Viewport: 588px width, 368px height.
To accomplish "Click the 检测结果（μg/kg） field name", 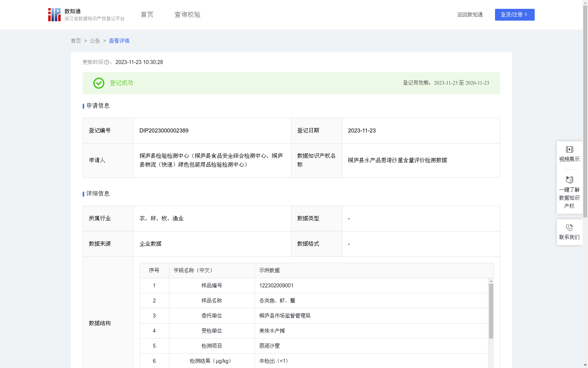I will [212, 361].
